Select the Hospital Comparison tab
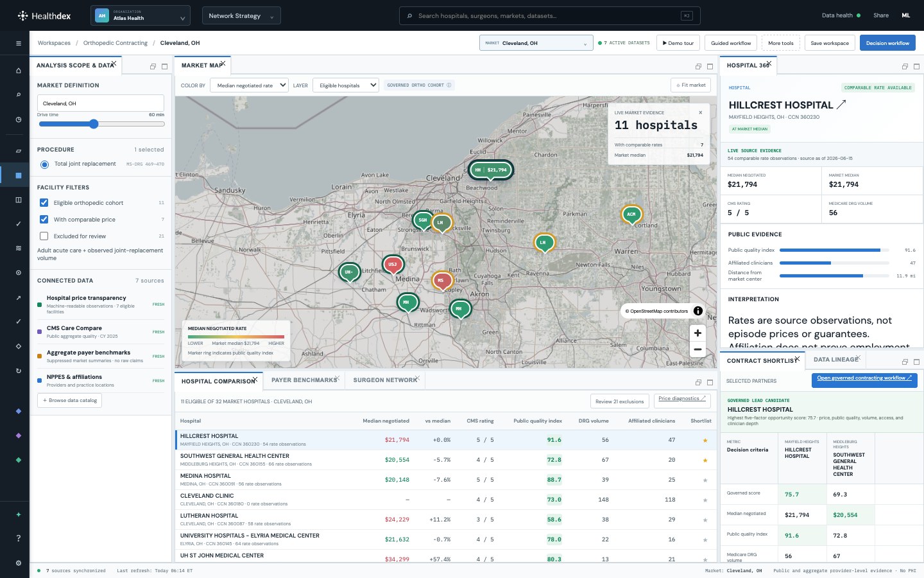This screenshot has height=578, width=924. (x=218, y=381)
